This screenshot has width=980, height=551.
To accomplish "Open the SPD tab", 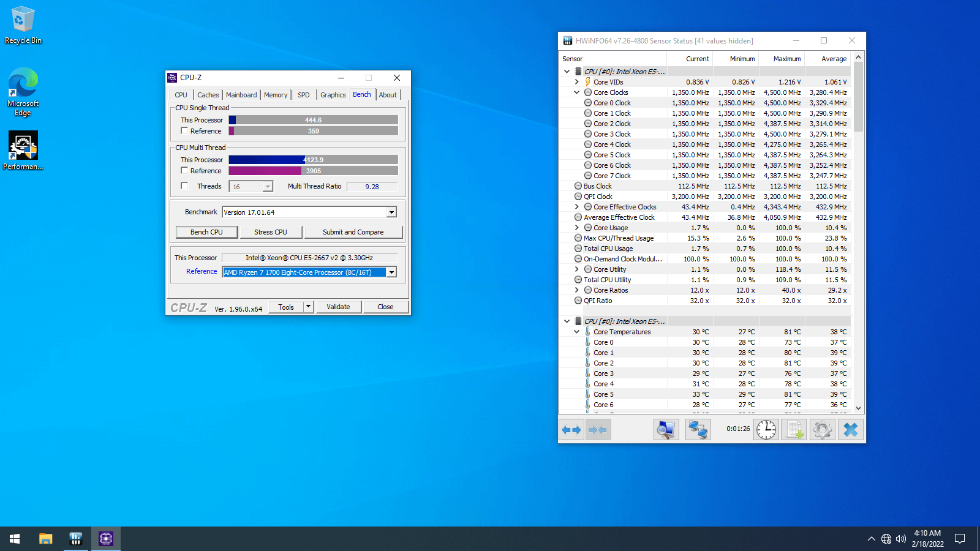I will point(304,95).
